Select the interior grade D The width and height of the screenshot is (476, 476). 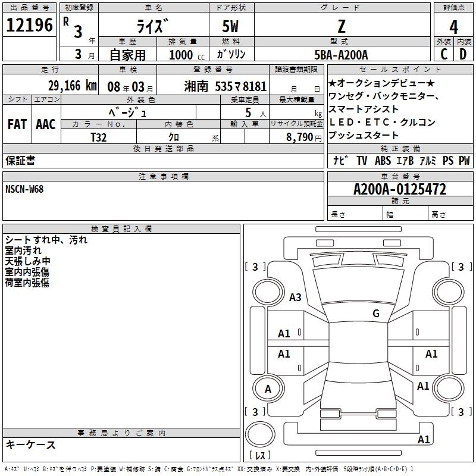click(463, 54)
